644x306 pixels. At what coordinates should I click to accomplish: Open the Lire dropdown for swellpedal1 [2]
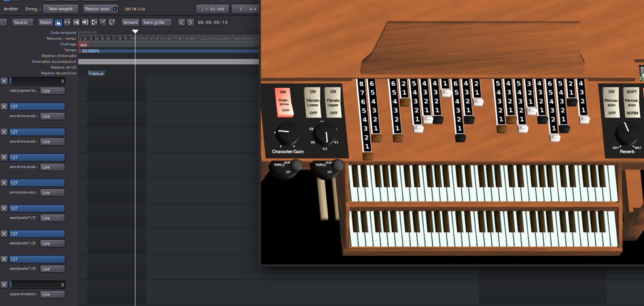coord(52,244)
